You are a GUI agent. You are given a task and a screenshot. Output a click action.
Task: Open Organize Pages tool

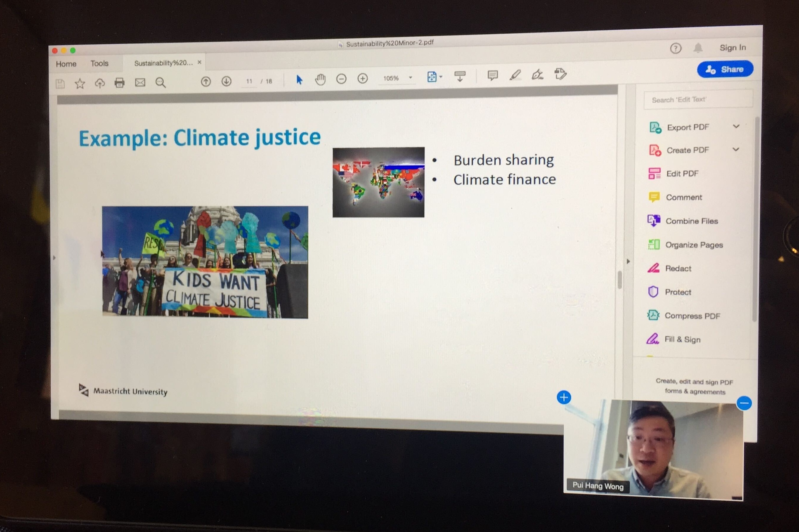685,245
